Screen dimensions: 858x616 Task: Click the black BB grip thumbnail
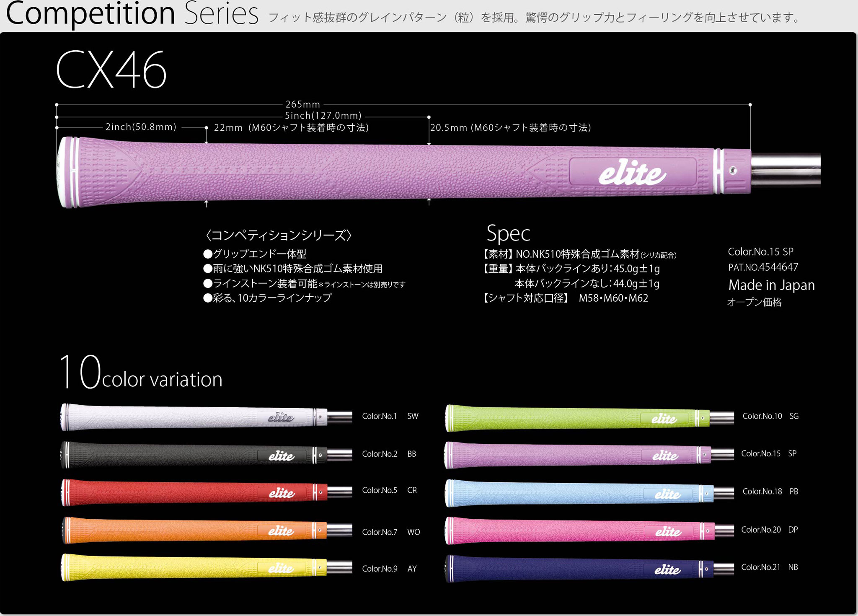coord(206,455)
